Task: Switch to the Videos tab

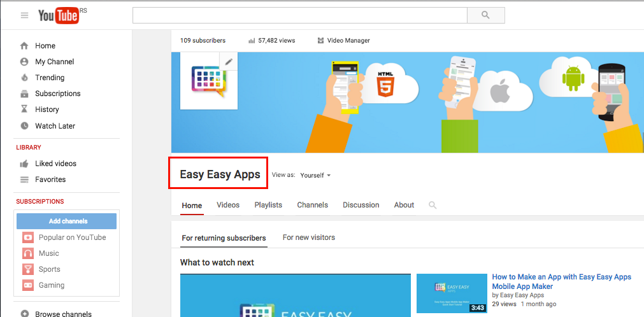Action: tap(228, 205)
